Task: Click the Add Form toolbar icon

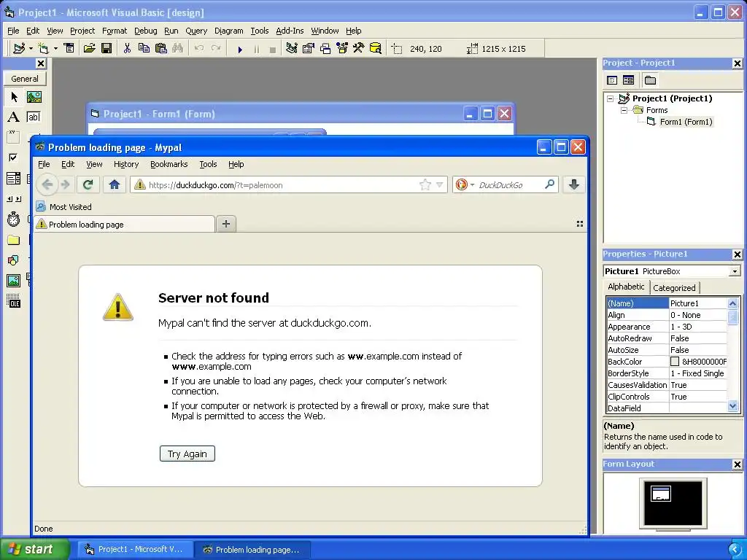Action: coord(43,48)
